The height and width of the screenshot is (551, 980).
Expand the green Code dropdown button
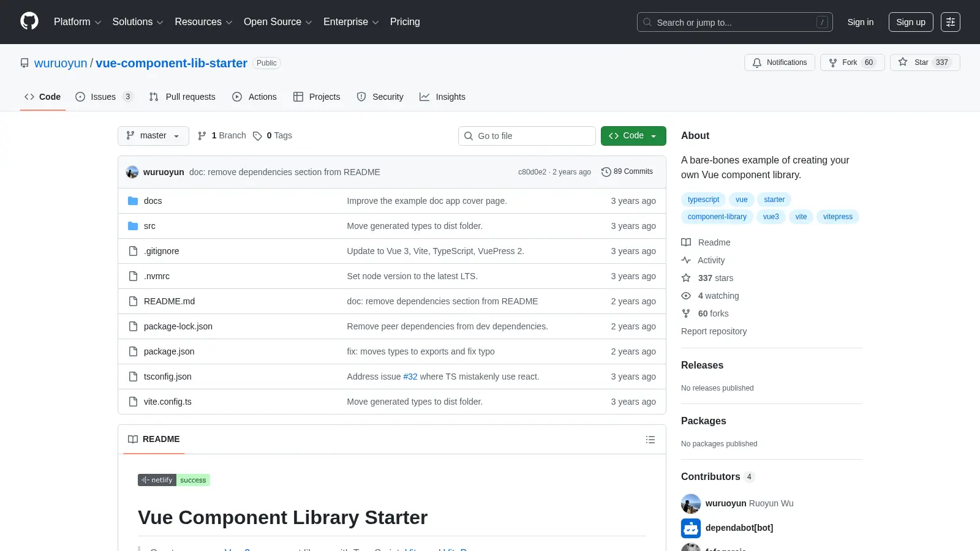click(x=633, y=136)
